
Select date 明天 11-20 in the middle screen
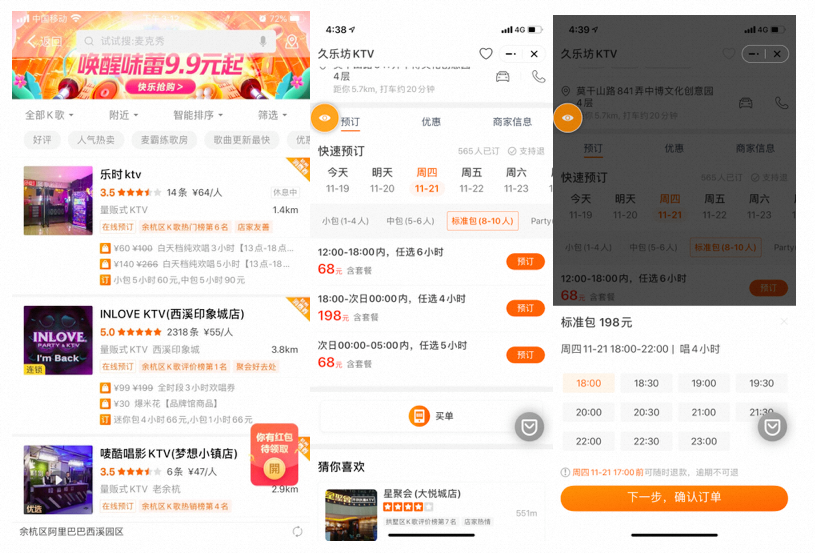tap(382, 180)
